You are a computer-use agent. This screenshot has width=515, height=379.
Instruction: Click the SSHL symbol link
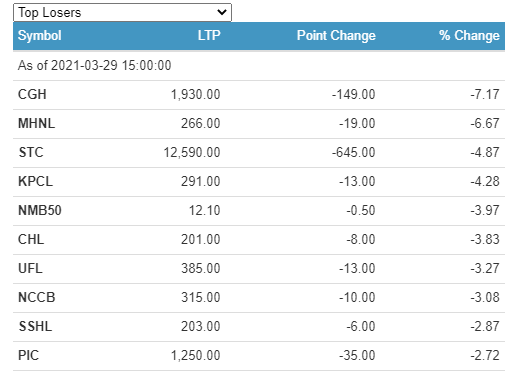tap(35, 326)
